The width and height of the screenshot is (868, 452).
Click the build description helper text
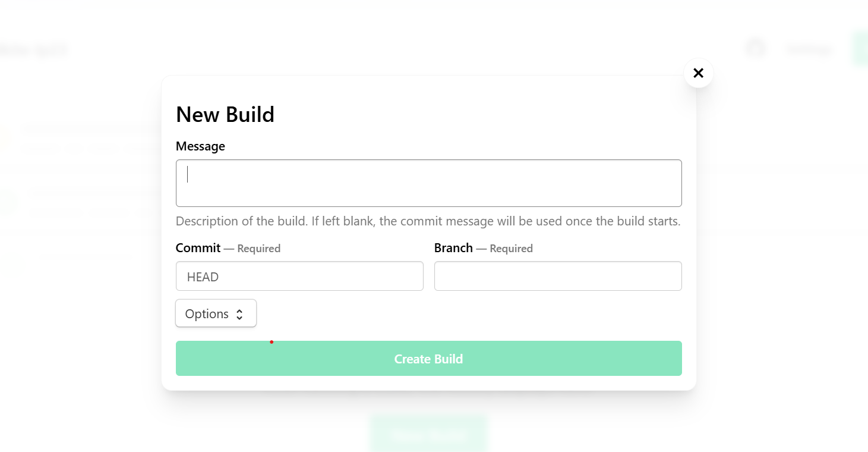[x=428, y=221]
